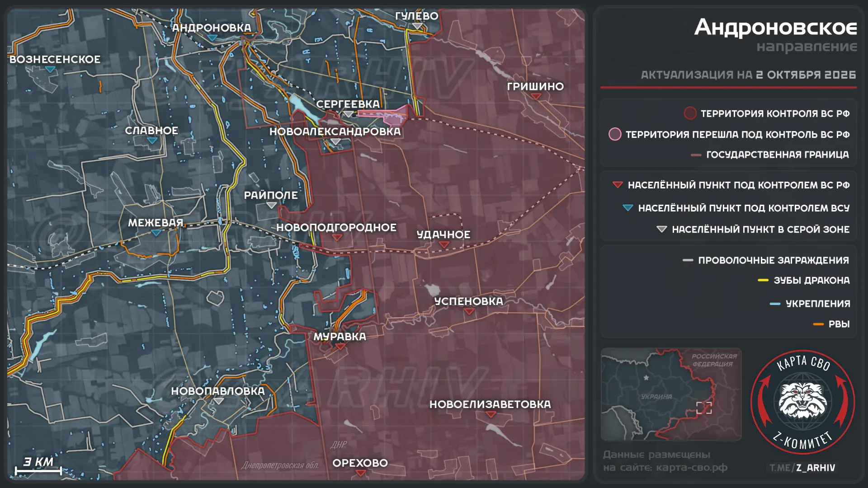Click the orange РВЫ legend line

click(x=818, y=324)
